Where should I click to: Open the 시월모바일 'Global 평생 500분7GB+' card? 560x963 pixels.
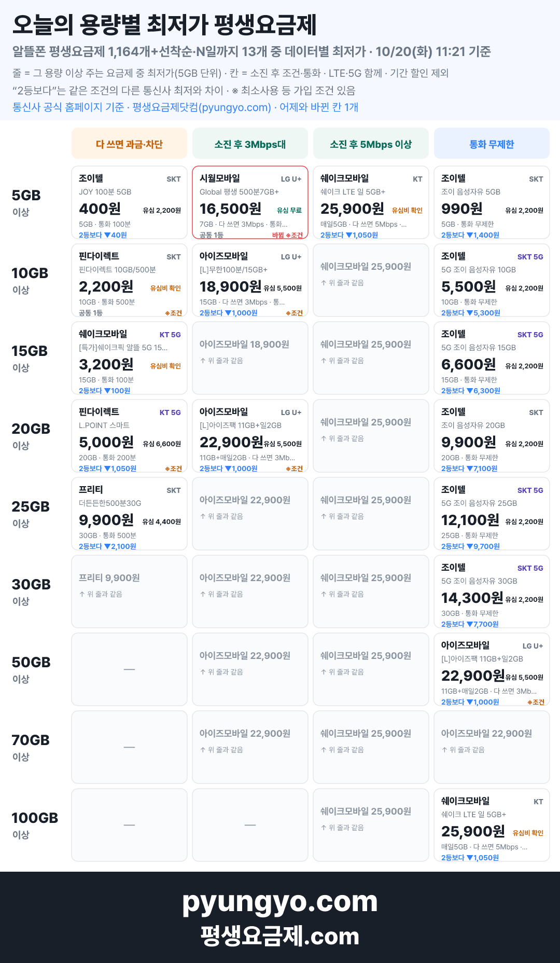click(x=250, y=202)
